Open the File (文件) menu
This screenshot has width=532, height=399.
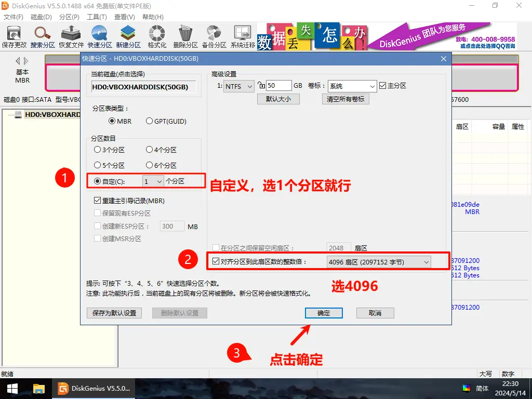(x=14, y=17)
